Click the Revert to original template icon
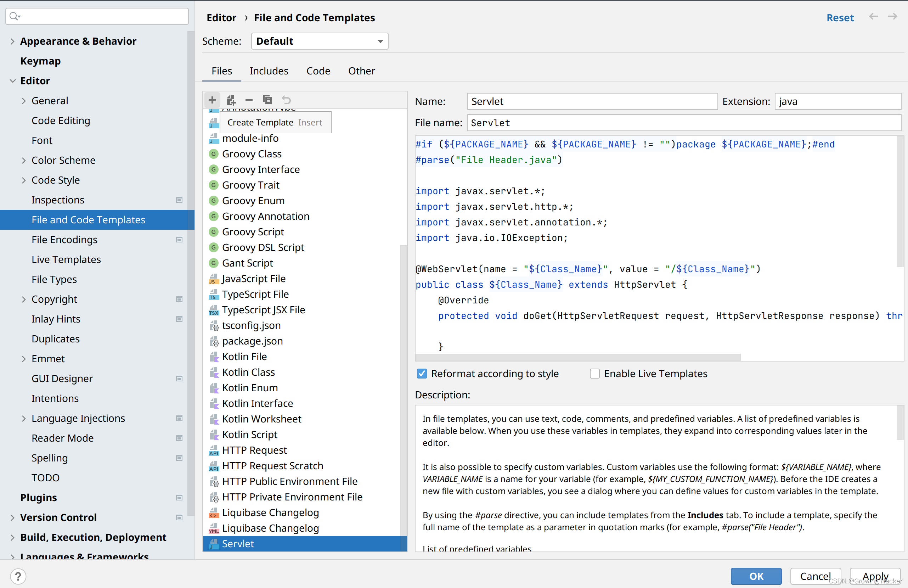Screen dimensions: 908x588 coord(286,100)
